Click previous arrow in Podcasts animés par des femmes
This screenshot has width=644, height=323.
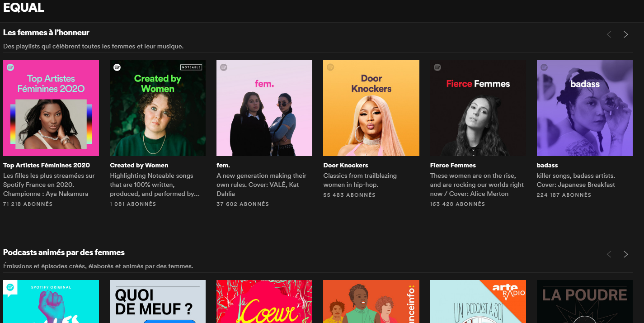coord(609,254)
